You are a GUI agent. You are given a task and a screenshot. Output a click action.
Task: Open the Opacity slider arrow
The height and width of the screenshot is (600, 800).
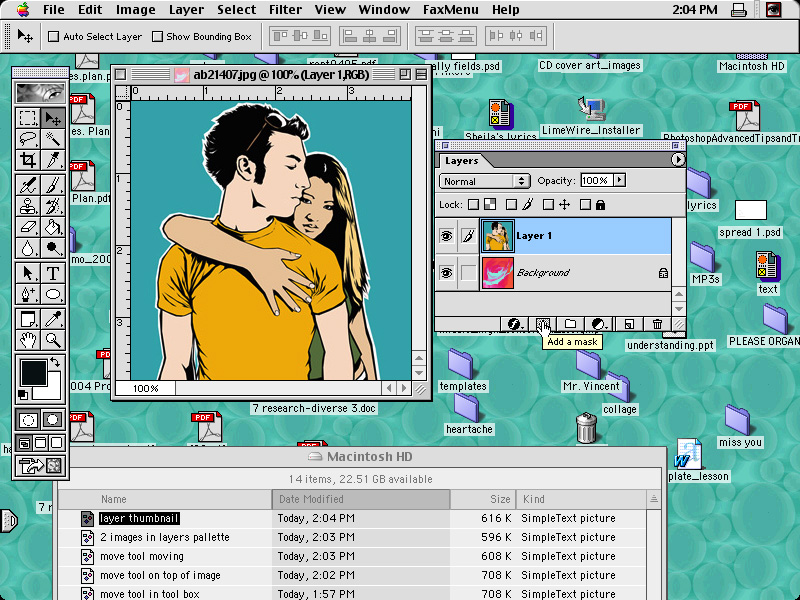tap(620, 180)
